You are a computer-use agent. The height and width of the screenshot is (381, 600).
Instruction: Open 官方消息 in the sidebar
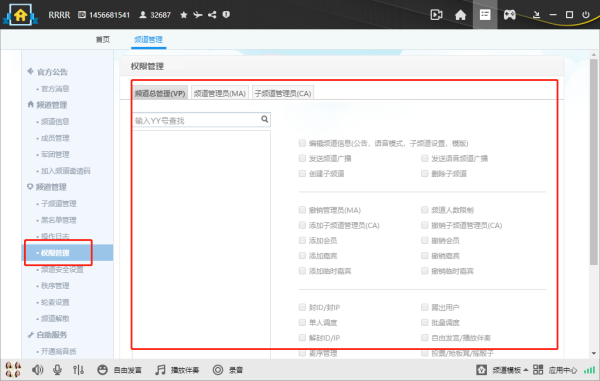coord(55,89)
